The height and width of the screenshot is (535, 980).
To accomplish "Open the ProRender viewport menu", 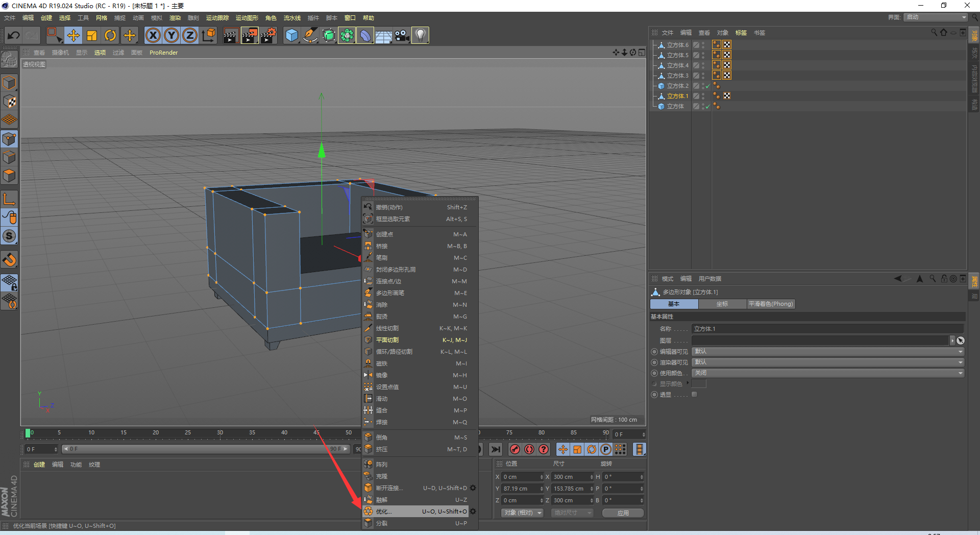I will tap(164, 53).
